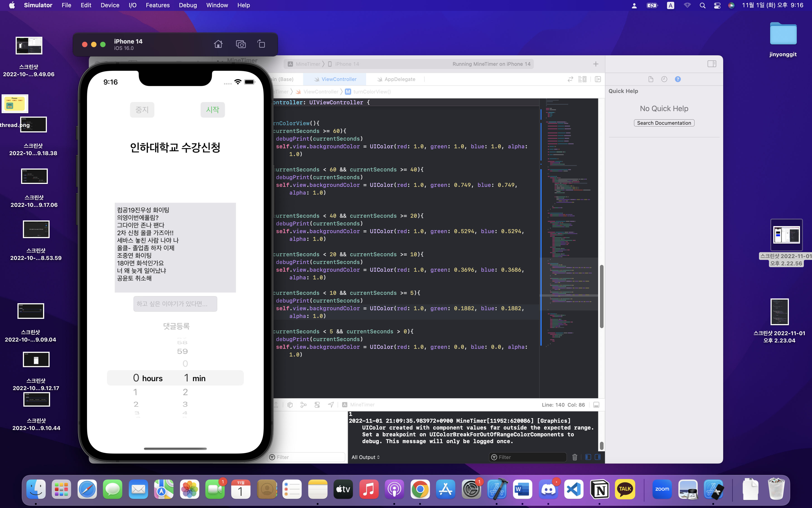Screen dimensions: 812x508
Task: Click the debug view hierarchy icon
Action: (290, 405)
